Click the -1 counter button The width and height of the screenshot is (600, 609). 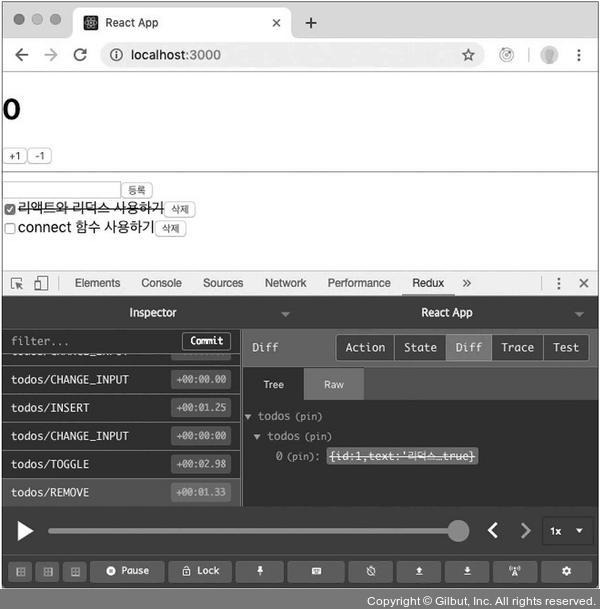[x=40, y=156]
